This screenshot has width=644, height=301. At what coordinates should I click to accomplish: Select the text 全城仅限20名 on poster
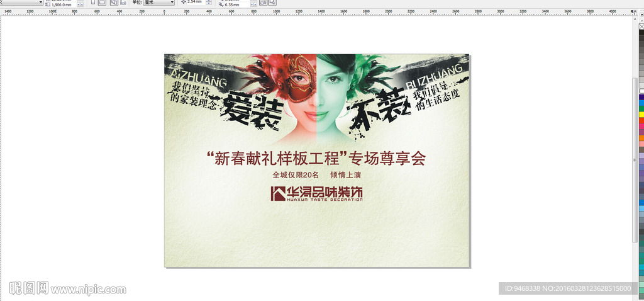click(x=296, y=175)
